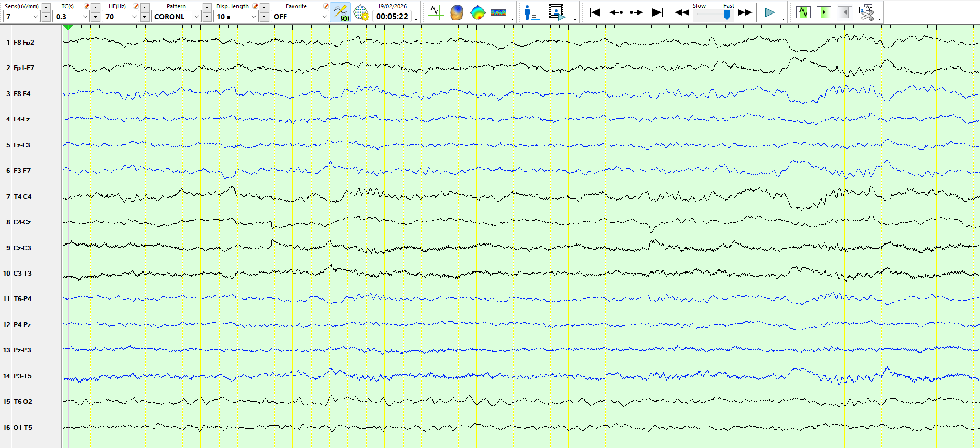This screenshot has width=980, height=448.
Task: Open the Favorite dropdown
Action: click(300, 17)
